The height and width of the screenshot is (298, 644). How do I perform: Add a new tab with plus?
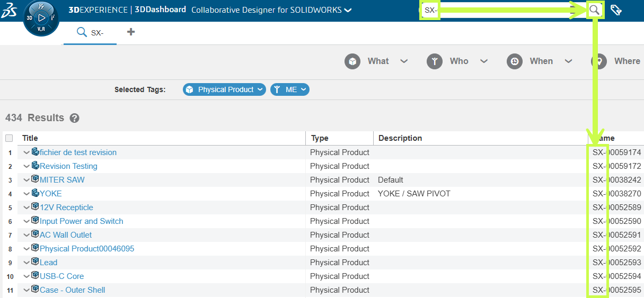[x=131, y=32]
